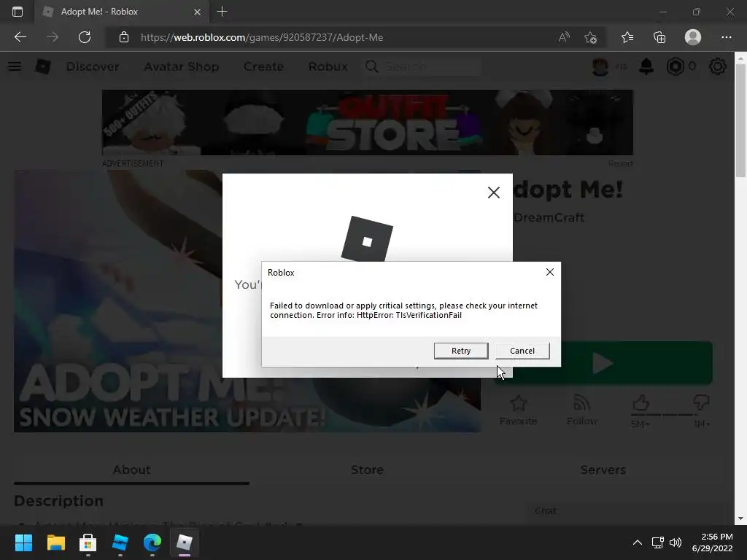The height and width of the screenshot is (560, 747).
Task: Open Roblox notifications bell
Action: pos(646,66)
